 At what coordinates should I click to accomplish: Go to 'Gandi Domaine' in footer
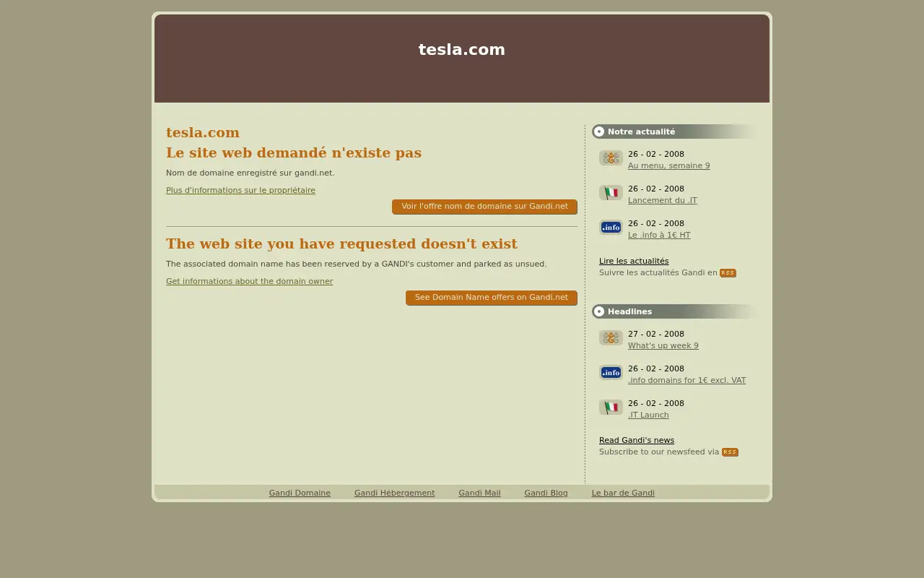coord(300,493)
